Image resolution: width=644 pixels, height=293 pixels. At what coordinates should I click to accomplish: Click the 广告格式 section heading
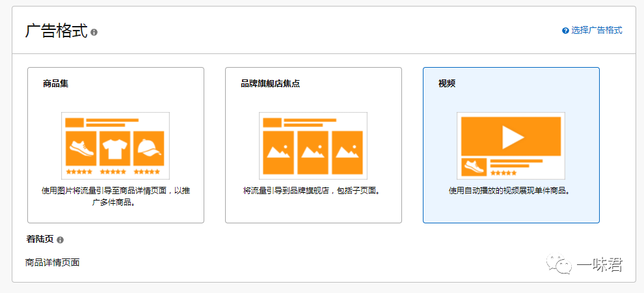[56, 31]
